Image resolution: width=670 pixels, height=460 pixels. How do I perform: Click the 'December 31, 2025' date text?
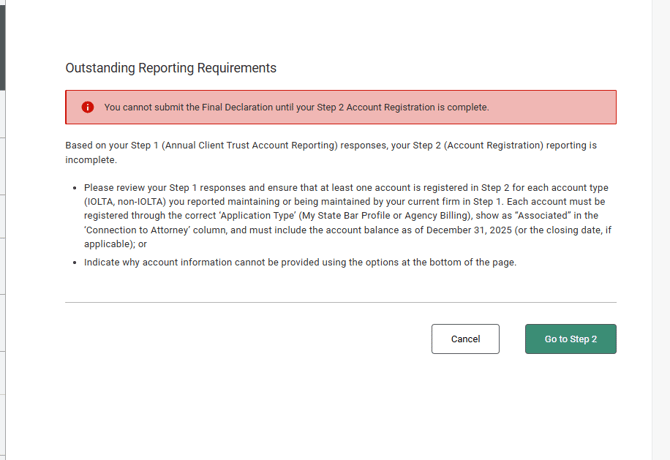tap(469, 229)
